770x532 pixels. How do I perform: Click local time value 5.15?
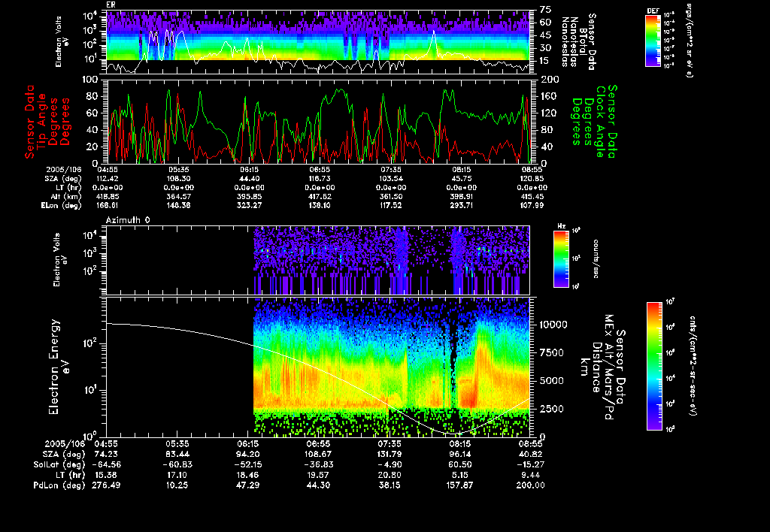[459, 475]
